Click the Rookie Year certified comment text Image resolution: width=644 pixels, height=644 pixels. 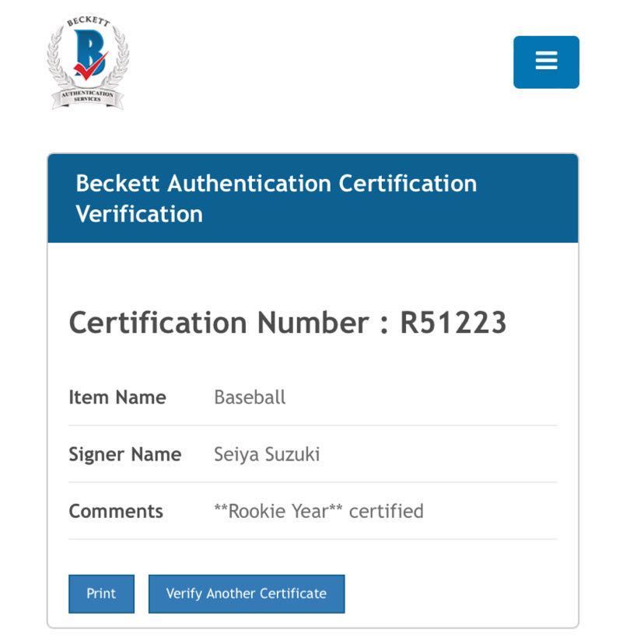[x=319, y=511]
